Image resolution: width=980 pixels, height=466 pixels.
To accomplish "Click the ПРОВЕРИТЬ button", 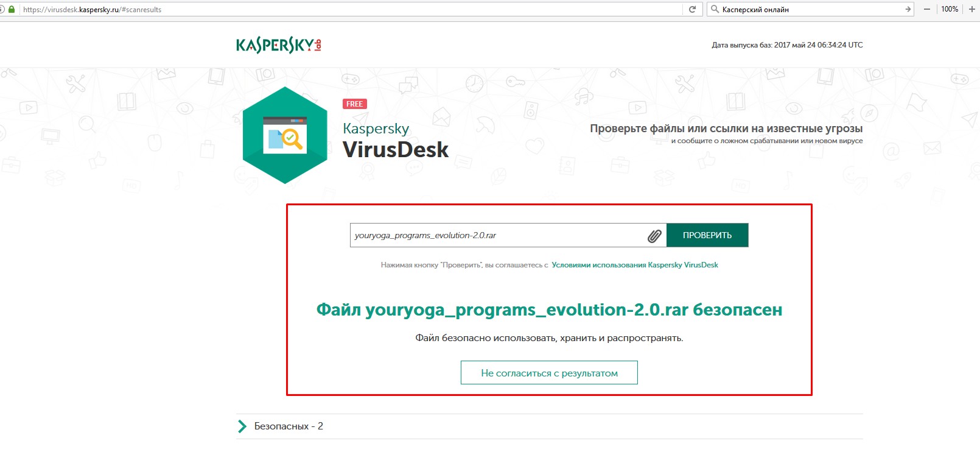I will click(x=707, y=235).
